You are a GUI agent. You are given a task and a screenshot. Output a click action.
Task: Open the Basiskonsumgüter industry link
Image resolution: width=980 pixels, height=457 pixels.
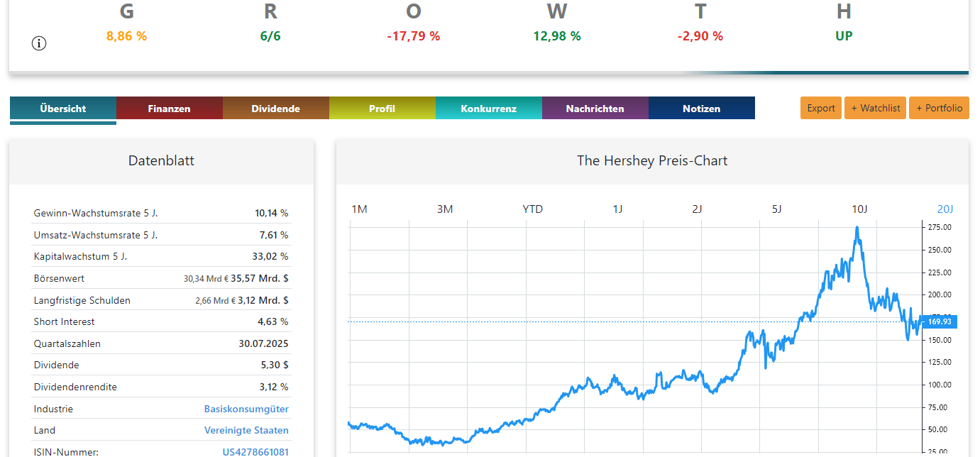click(x=246, y=409)
